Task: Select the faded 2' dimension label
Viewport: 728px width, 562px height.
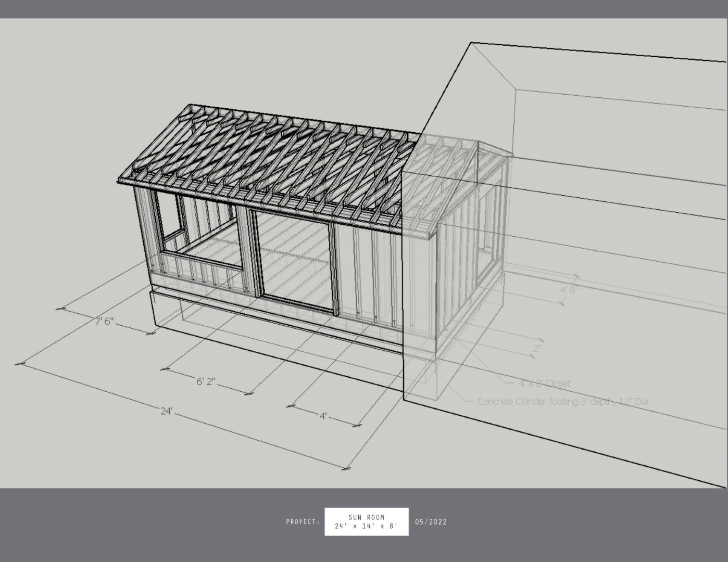Action: 537,348
